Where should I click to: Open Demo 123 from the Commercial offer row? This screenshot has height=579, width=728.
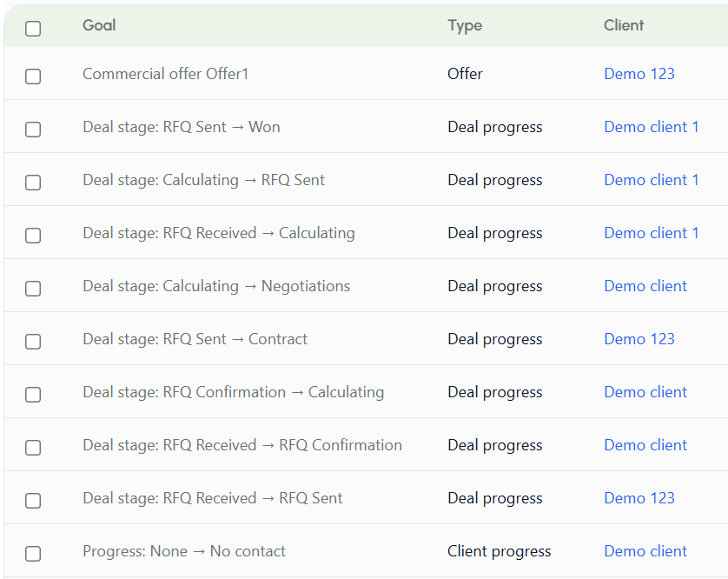[x=639, y=74]
